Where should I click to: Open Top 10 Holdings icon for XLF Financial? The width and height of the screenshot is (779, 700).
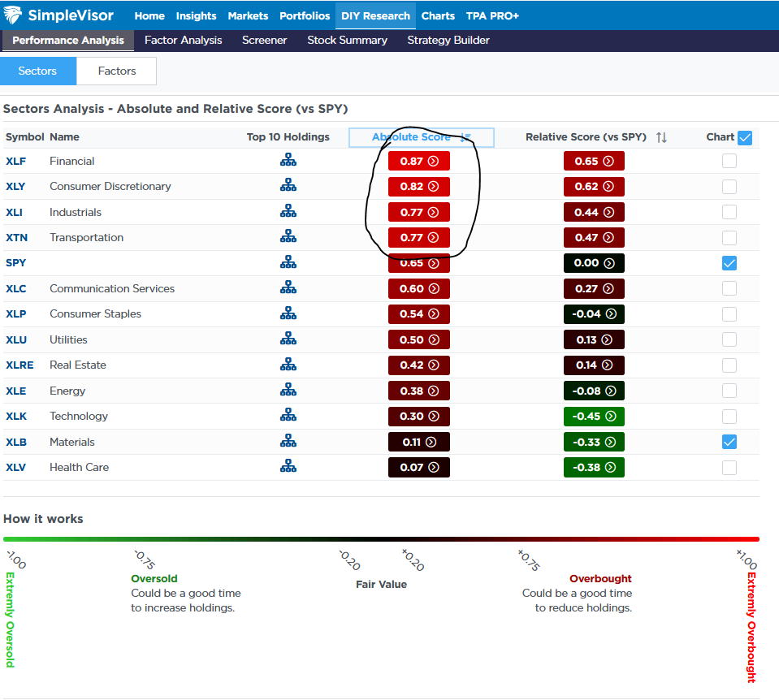pos(288,161)
